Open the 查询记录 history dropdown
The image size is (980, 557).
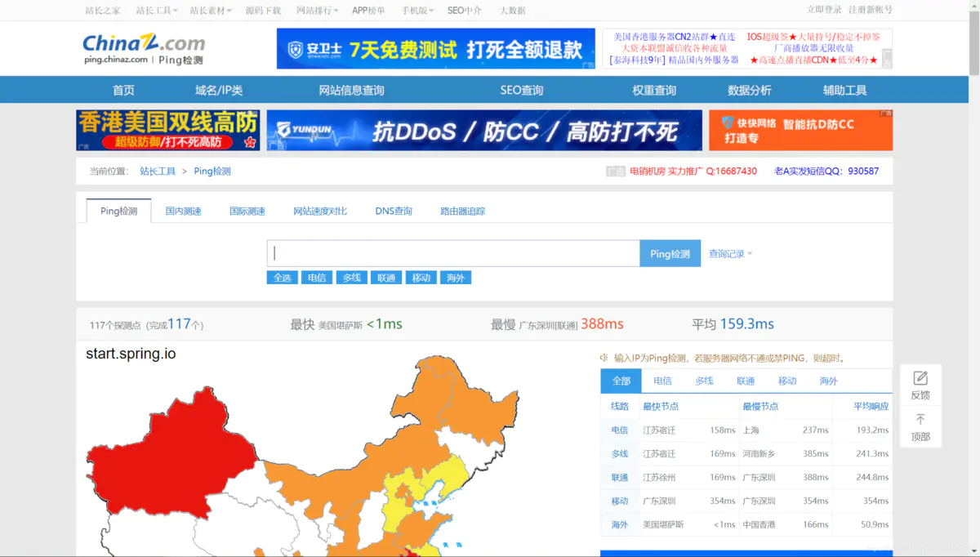pyautogui.click(x=730, y=254)
